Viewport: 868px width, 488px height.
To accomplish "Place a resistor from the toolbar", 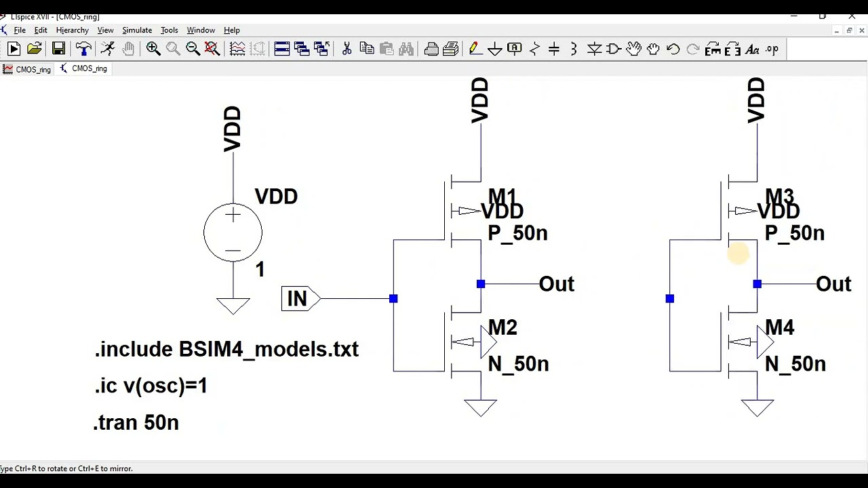I will coord(534,49).
